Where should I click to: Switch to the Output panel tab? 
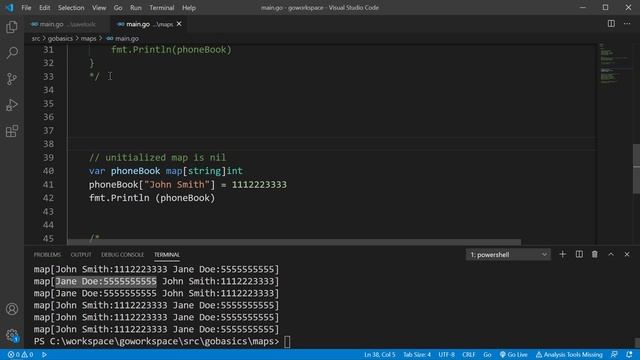(x=81, y=255)
